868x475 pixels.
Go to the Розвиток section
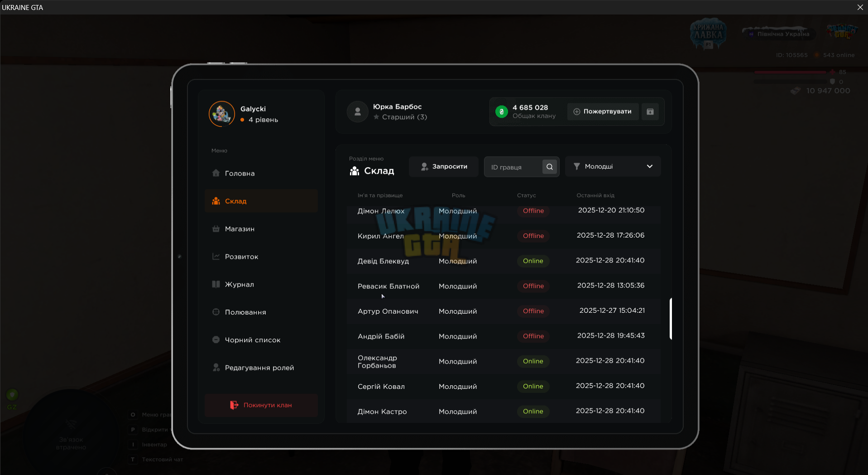pos(261,257)
